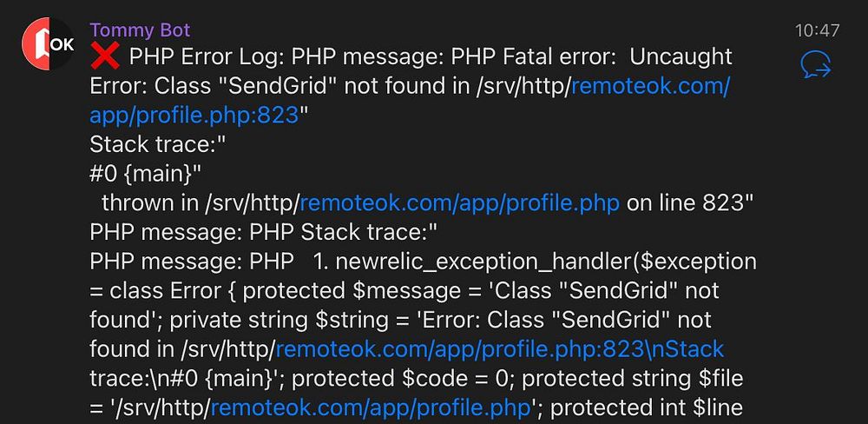The image size is (868, 424).
Task: Tap the forward message arrow icon
Action: (x=816, y=65)
